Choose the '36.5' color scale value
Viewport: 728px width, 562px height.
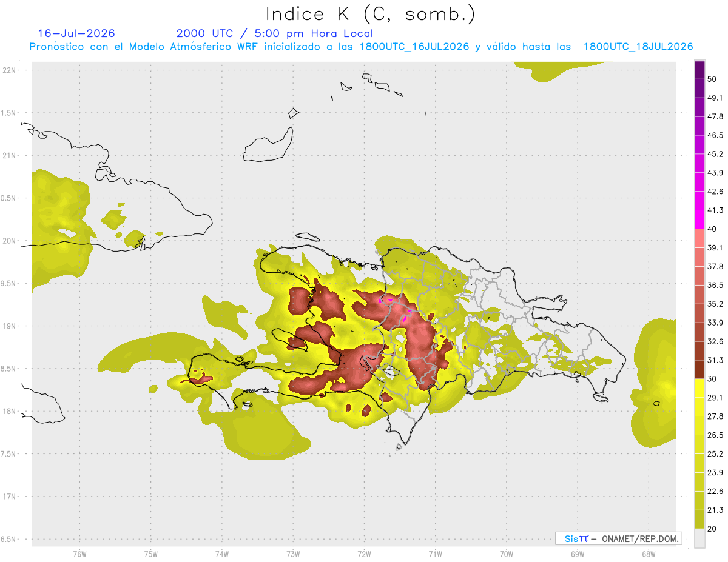point(715,286)
